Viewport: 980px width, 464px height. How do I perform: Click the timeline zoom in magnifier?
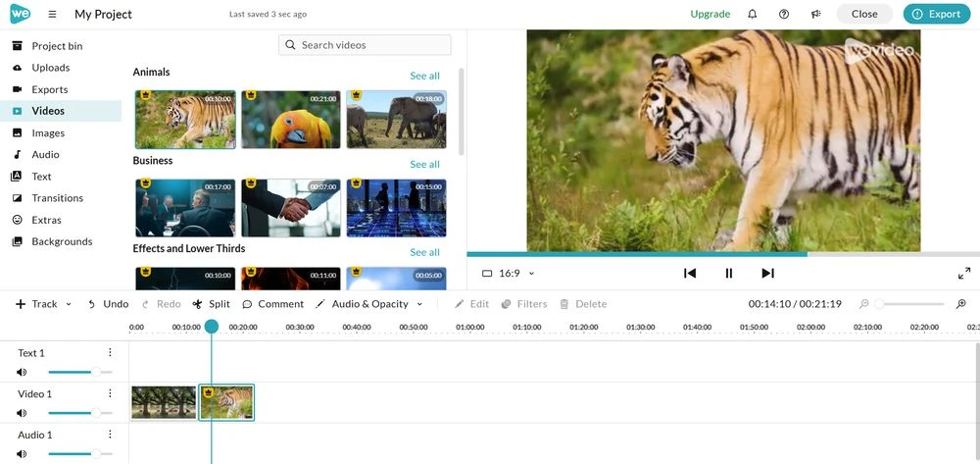(x=960, y=304)
